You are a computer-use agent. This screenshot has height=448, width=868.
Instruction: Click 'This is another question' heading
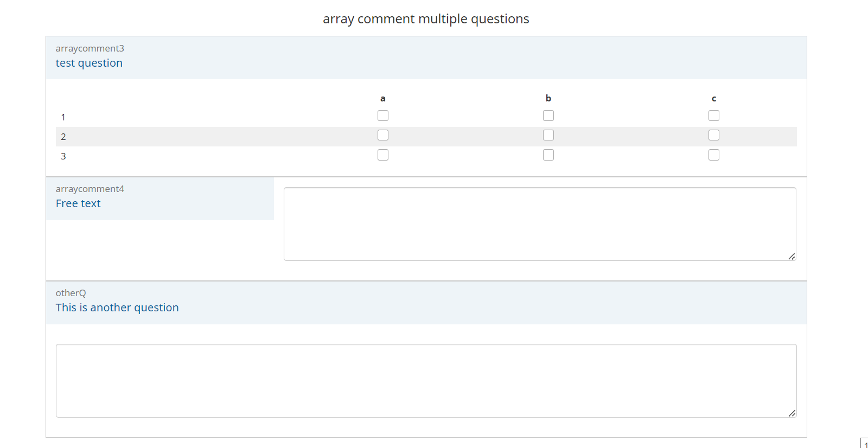117,308
